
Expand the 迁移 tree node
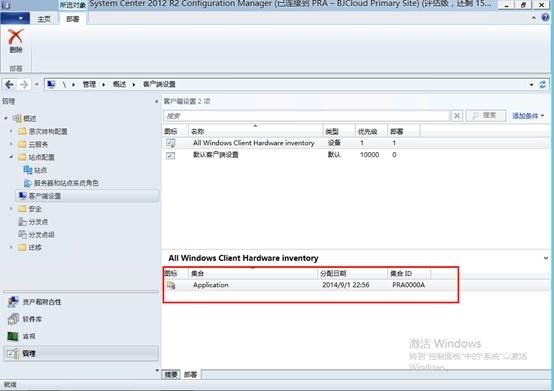pos(11,247)
